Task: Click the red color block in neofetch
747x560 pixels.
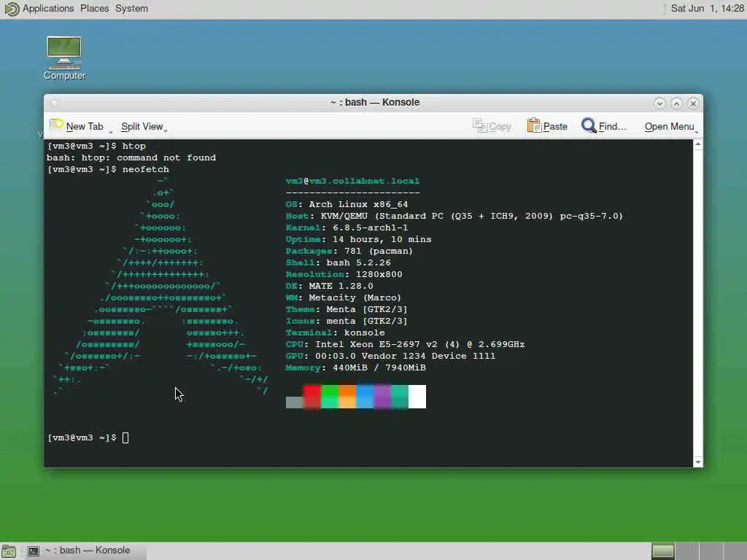Action: tap(312, 397)
